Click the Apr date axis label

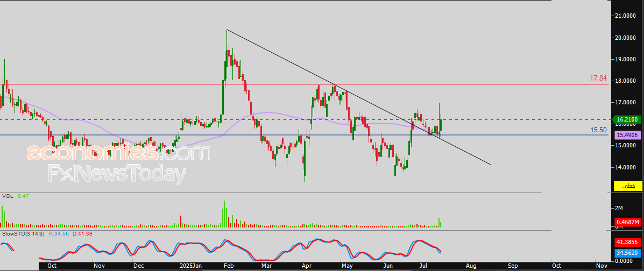click(x=306, y=266)
